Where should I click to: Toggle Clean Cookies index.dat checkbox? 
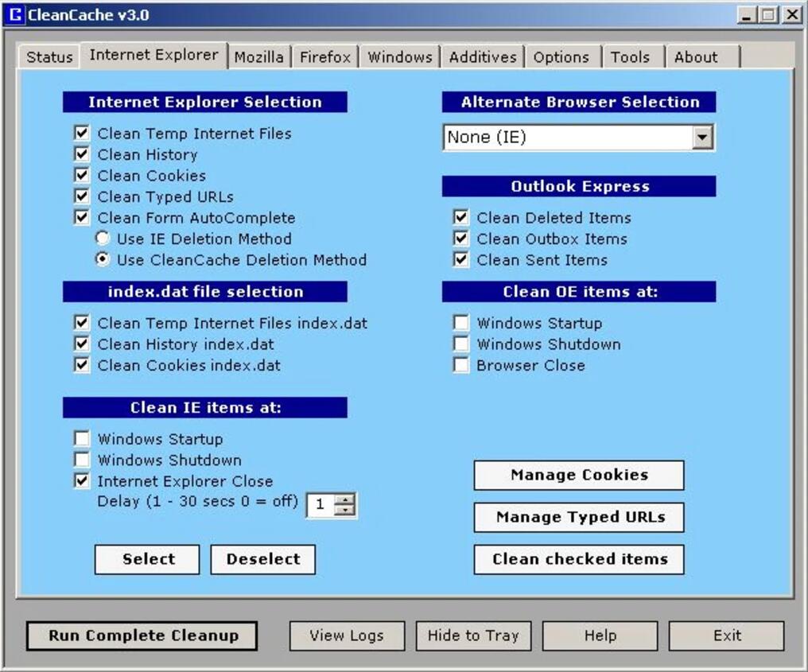click(x=81, y=365)
